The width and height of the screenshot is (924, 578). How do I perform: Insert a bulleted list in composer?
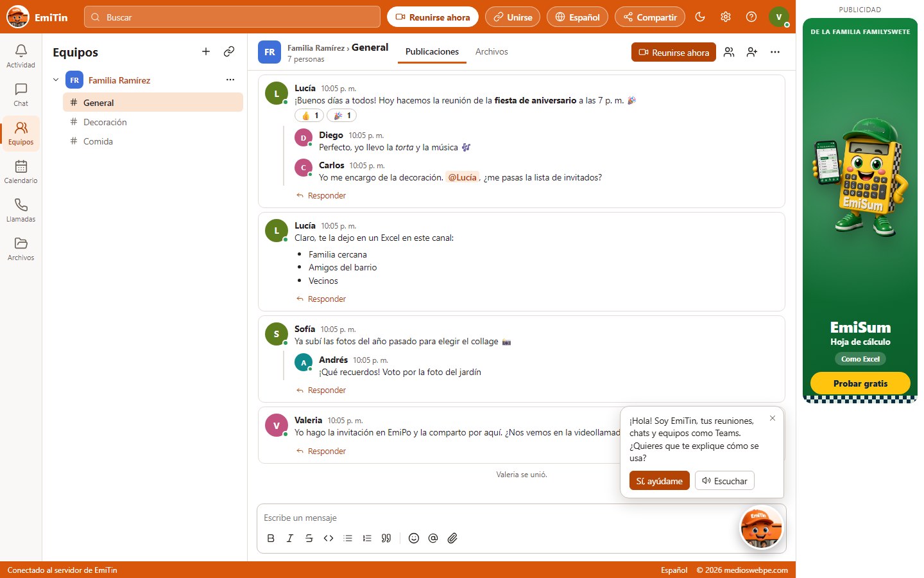click(x=348, y=538)
